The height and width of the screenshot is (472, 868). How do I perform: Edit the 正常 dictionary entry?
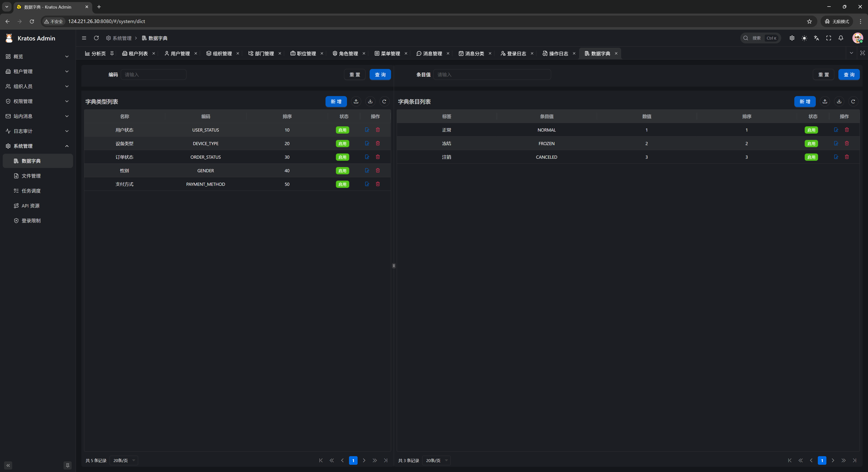click(836, 130)
